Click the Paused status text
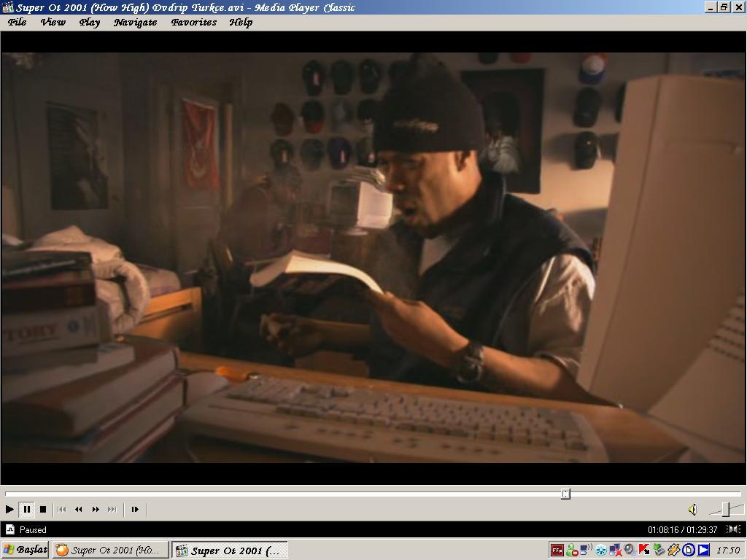This screenshot has width=747, height=560. click(33, 529)
